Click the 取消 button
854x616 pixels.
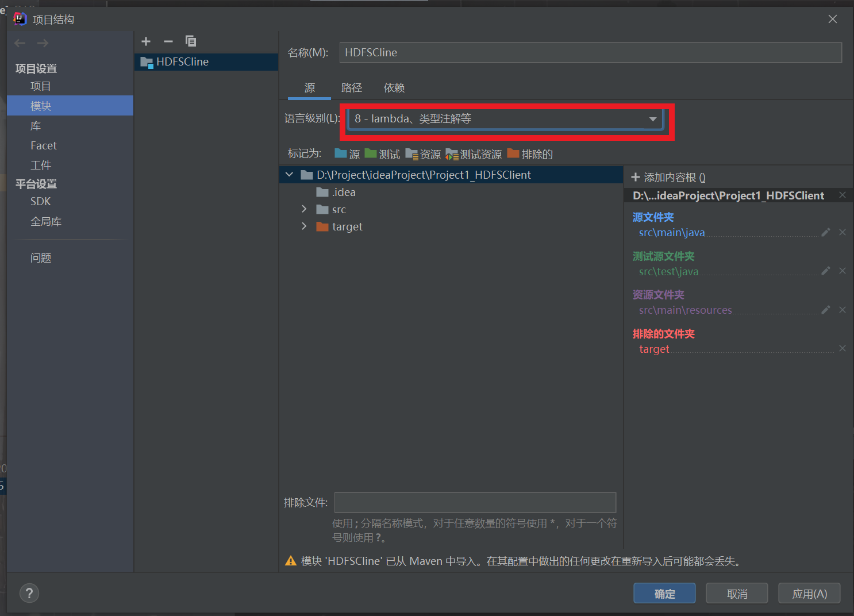tap(737, 594)
